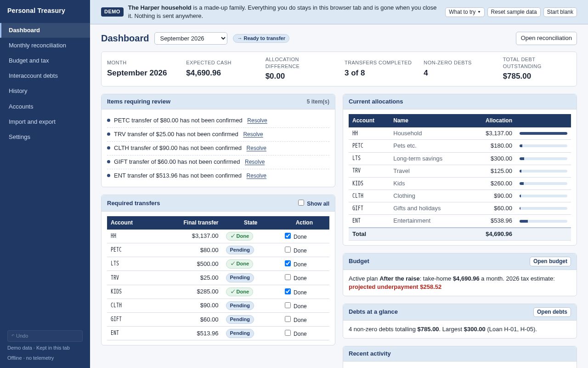Viewport: 588px width, 368px height.
Task: Navigate to Interaccount debts
Action: coord(45,76)
